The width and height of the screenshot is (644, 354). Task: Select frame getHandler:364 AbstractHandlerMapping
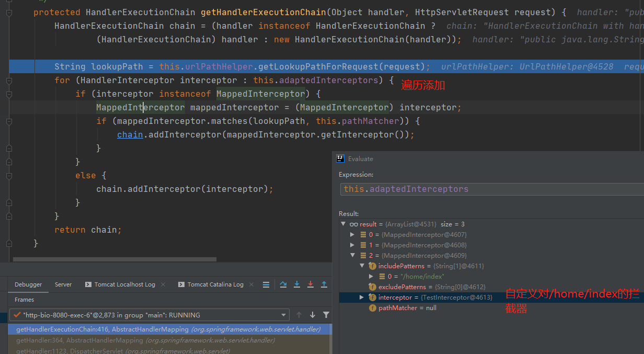169,340
